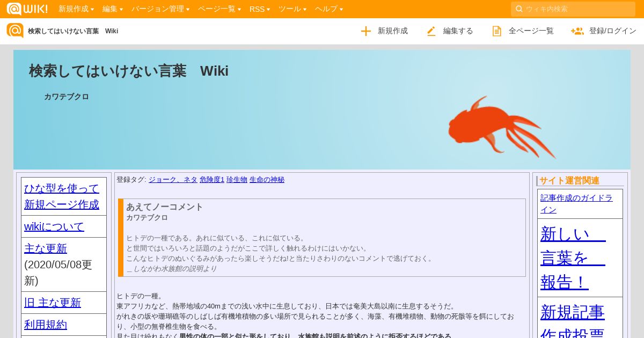644x338 pixels.
Task: Click 登録/ログイン
Action: click(x=604, y=31)
